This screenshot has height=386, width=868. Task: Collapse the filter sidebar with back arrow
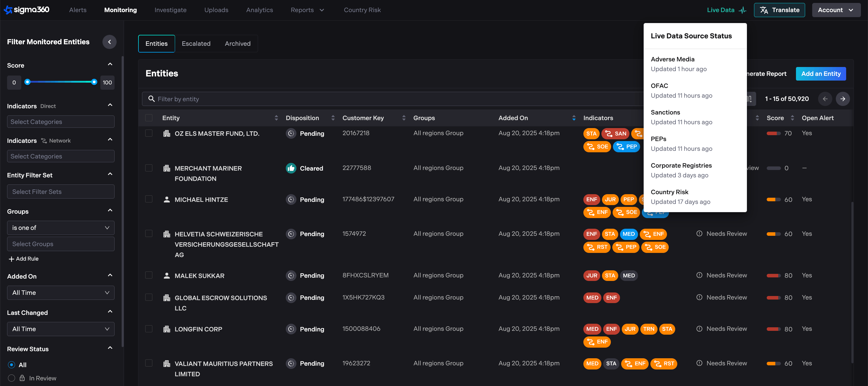[x=109, y=42]
